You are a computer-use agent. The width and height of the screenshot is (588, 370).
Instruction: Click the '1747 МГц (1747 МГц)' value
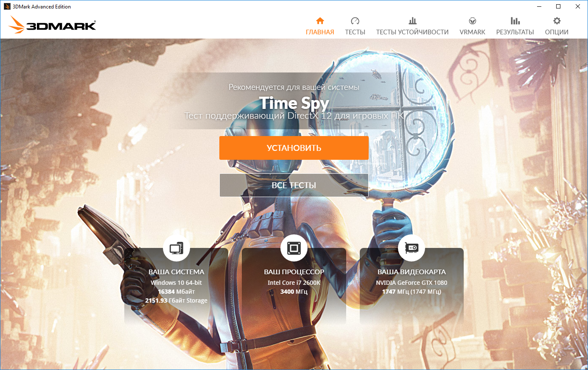(412, 292)
